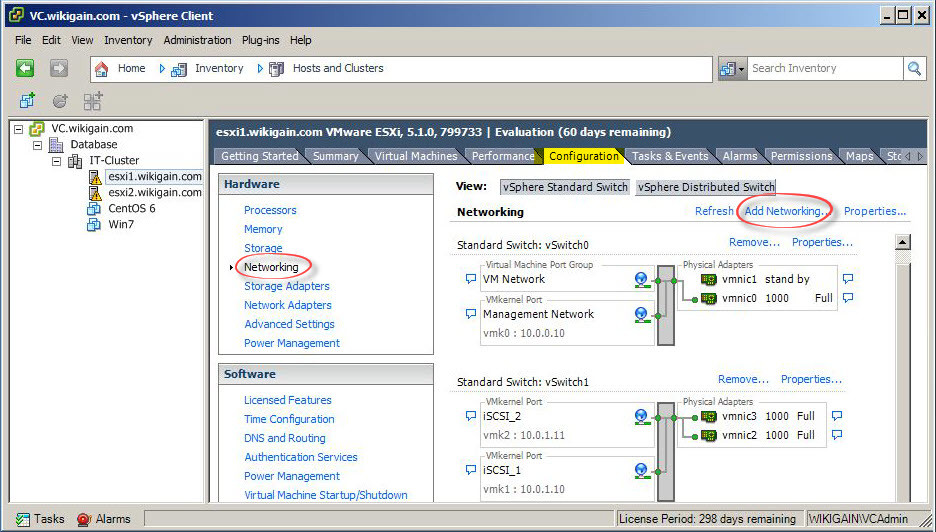
Task: Click the globe icon of VM Network
Action: tap(642, 279)
